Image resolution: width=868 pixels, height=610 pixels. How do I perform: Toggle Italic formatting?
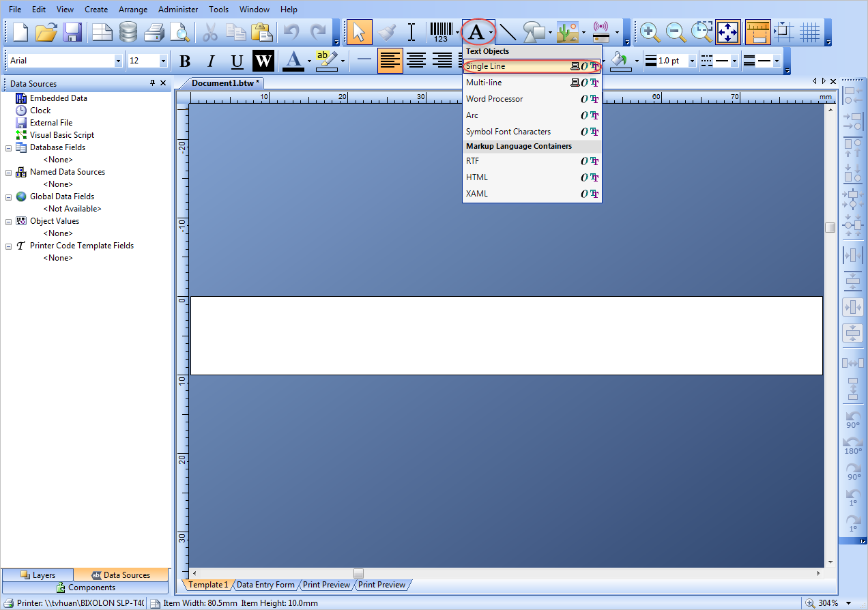pos(211,61)
